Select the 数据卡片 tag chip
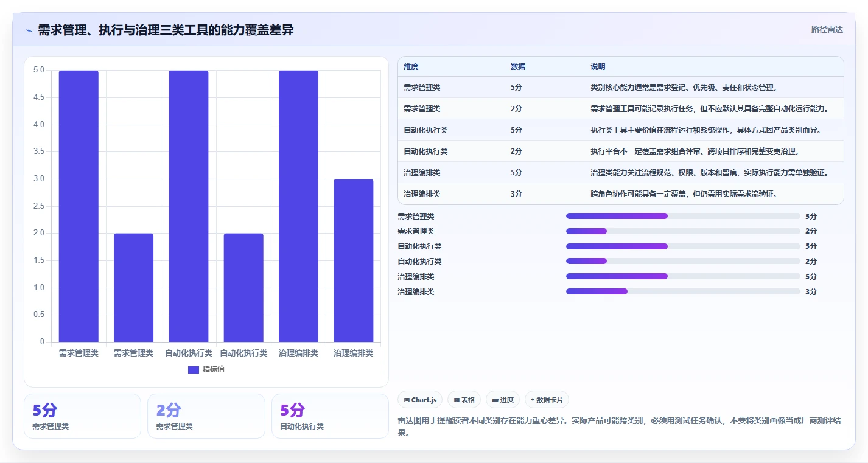Viewport: 868px width, 463px height. (547, 400)
